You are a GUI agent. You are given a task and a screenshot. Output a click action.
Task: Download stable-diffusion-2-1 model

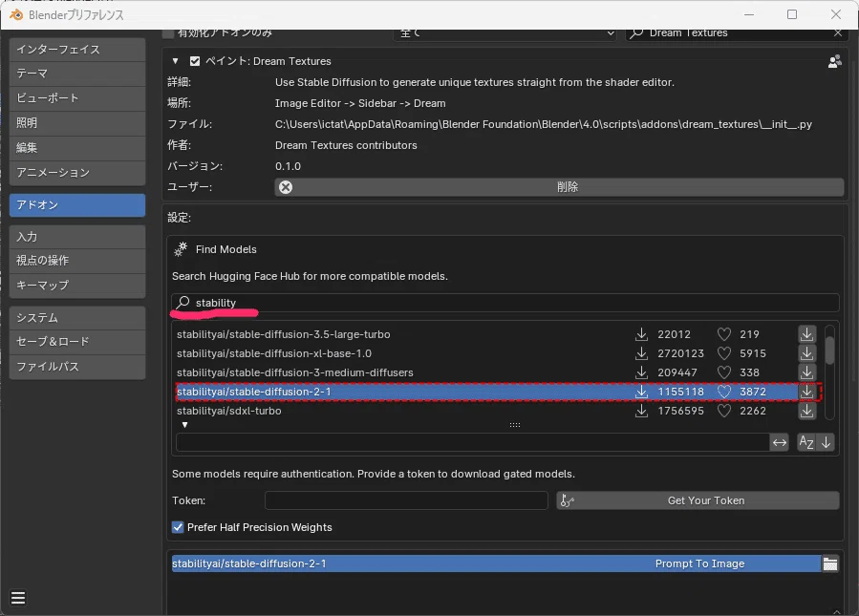(x=806, y=392)
